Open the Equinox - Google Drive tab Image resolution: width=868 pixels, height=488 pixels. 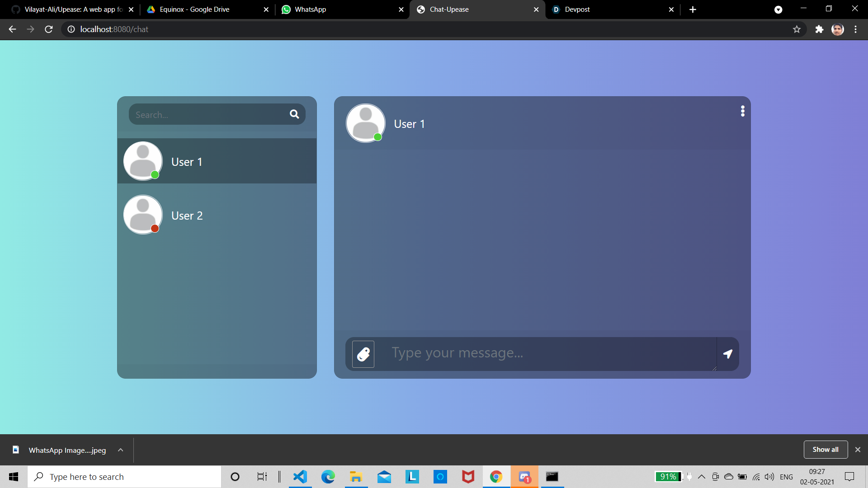(x=203, y=9)
